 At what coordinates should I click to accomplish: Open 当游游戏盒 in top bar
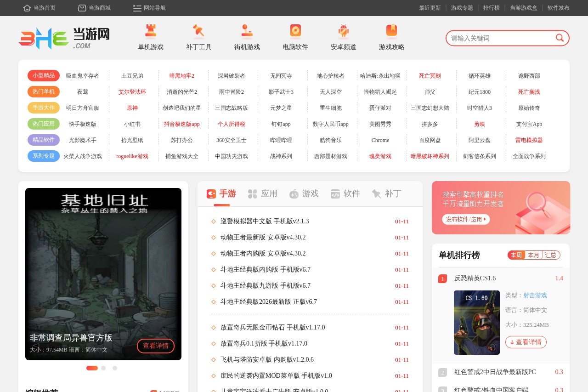point(524,8)
